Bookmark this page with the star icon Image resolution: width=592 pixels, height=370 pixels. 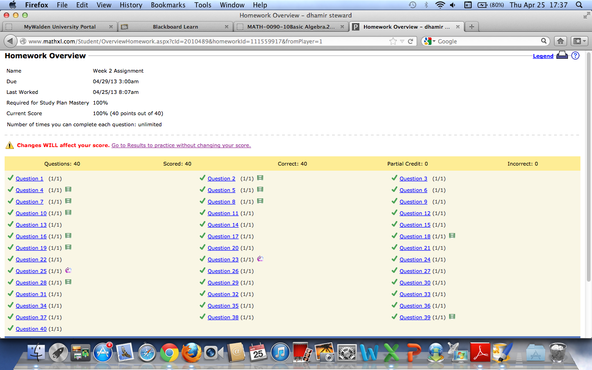[393, 41]
